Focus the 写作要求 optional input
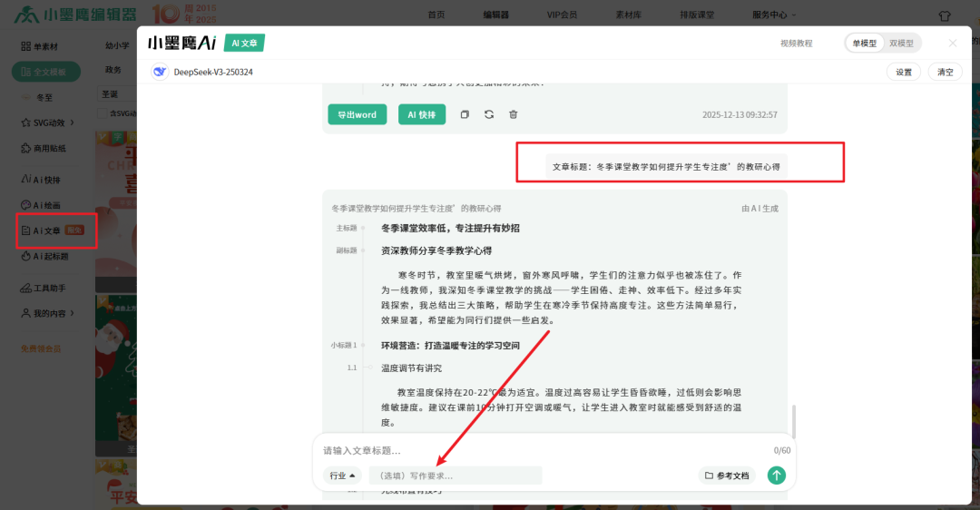This screenshot has width=980, height=510. (456, 476)
